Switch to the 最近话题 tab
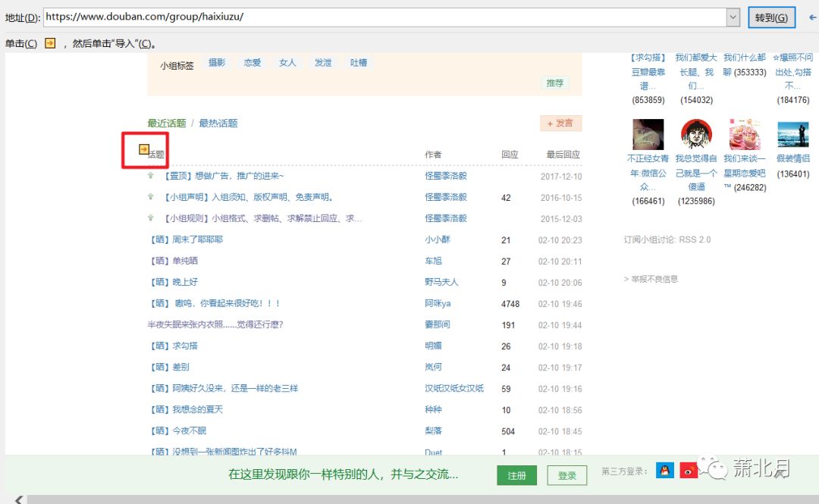The image size is (819, 504). (x=167, y=124)
